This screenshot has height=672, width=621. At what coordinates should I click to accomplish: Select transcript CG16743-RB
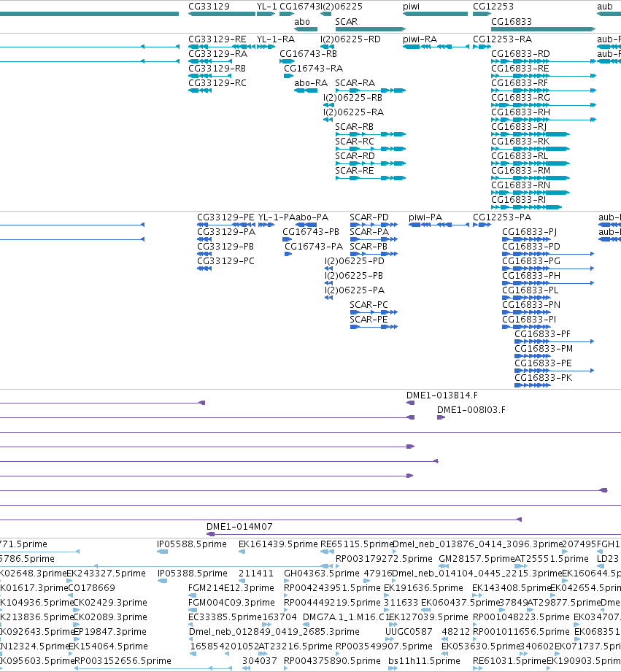click(x=308, y=54)
